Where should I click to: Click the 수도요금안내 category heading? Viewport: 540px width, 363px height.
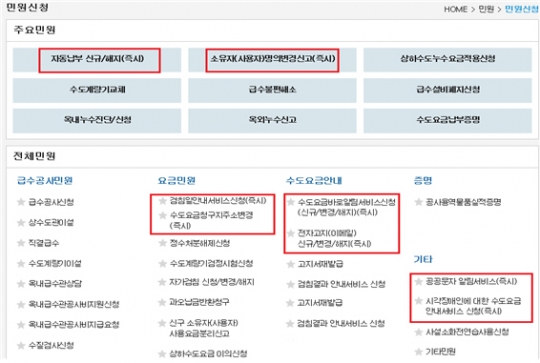(314, 180)
